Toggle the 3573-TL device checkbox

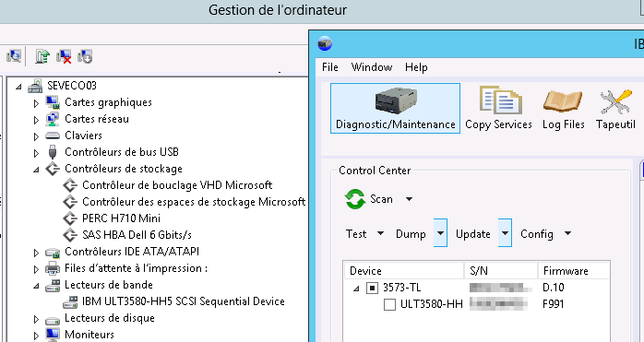pos(372,288)
